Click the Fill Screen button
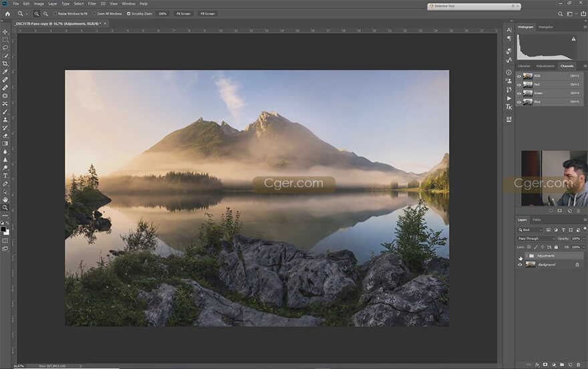 point(207,13)
